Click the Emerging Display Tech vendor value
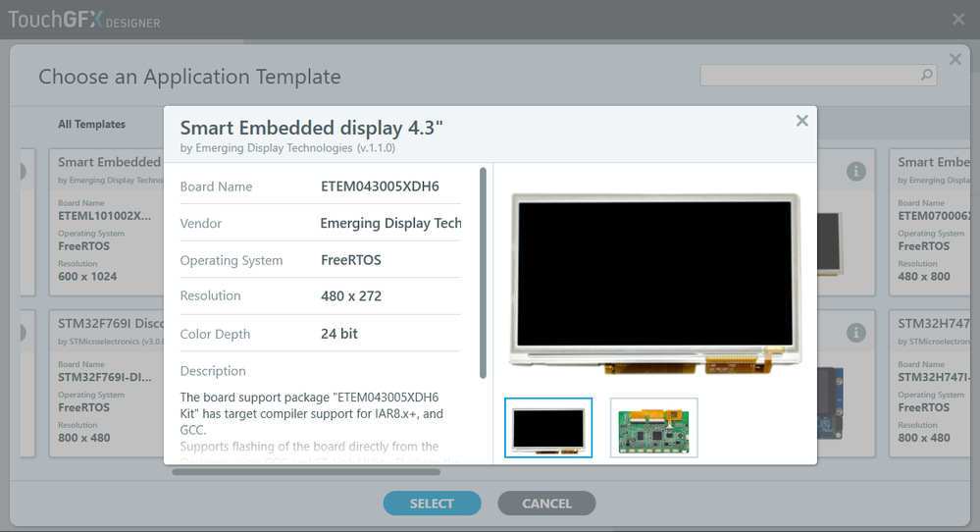The image size is (980, 532). (390, 223)
